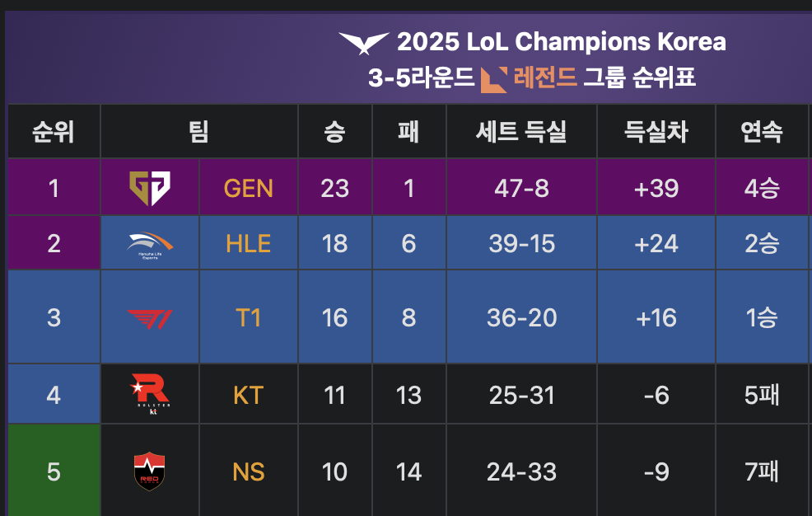812x516 pixels.
Task: Click the 승 column header
Action: click(x=334, y=132)
